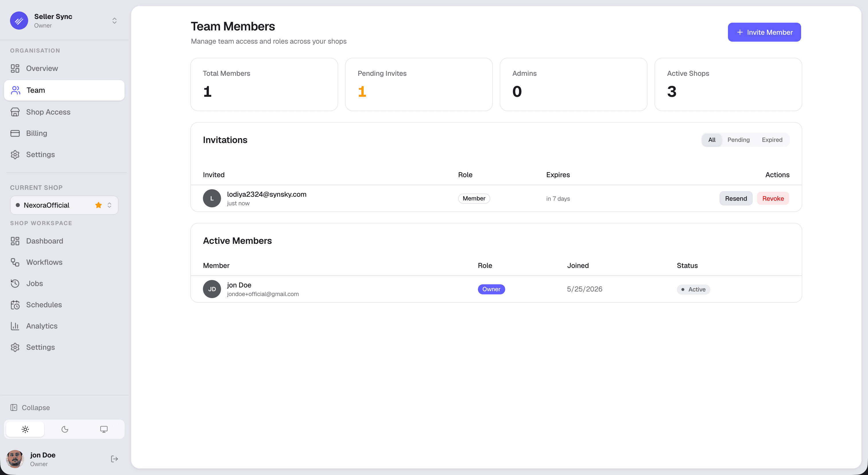
Task: Click the Workflows icon
Action: [x=15, y=262]
